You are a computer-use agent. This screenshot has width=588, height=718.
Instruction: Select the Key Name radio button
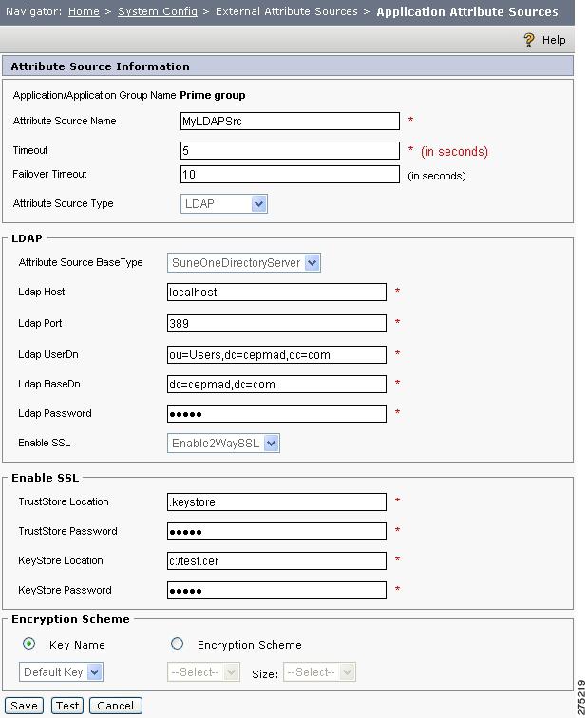point(28,644)
